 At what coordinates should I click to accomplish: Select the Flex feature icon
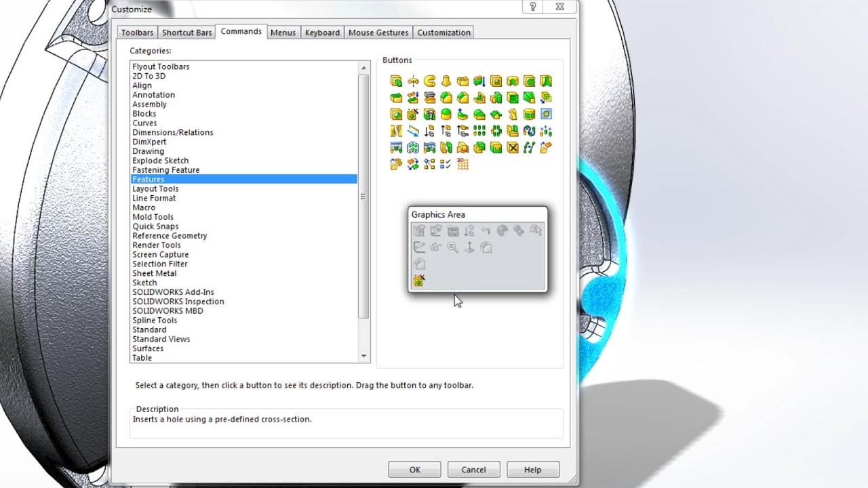(x=513, y=114)
